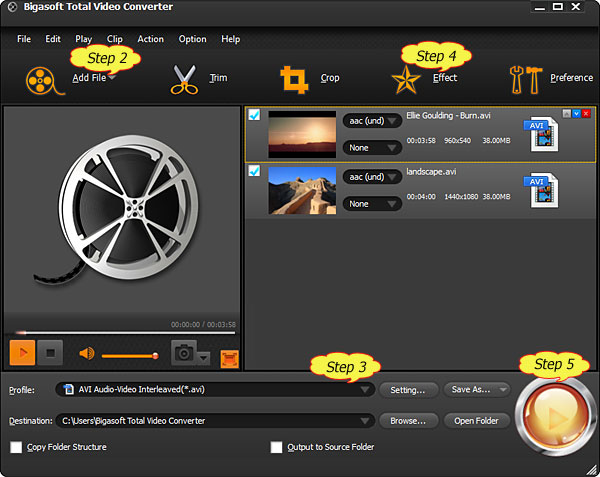This screenshot has height=477, width=600.
Task: Click the Open Folder button
Action: point(476,421)
